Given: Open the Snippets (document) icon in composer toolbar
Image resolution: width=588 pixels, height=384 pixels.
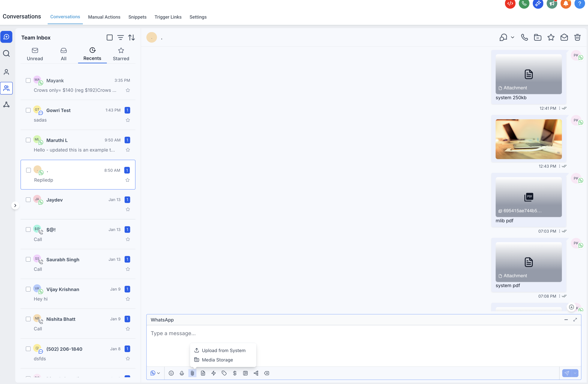Looking at the screenshot, I should (x=203, y=373).
